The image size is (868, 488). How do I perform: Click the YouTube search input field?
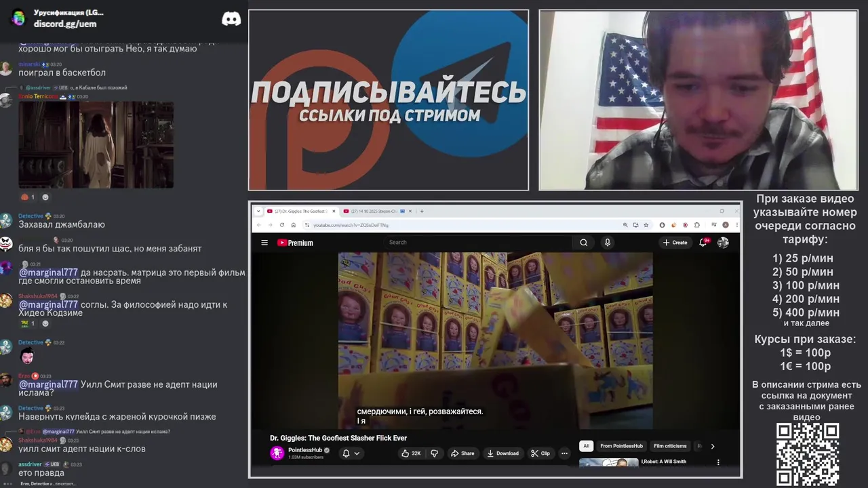[478, 242]
